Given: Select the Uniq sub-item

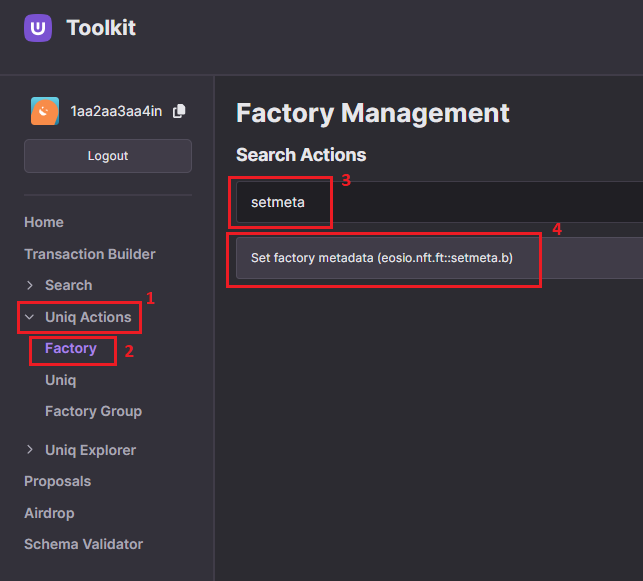Looking at the screenshot, I should 61,380.
